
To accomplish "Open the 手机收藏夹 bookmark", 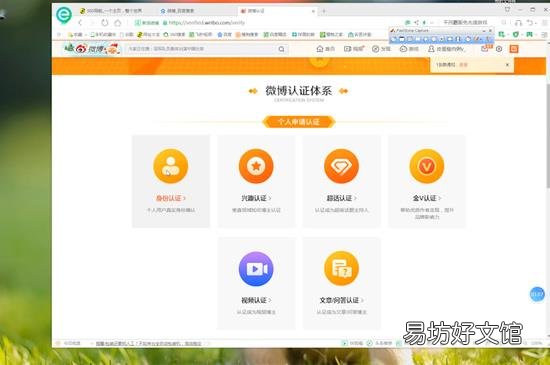I will tap(103, 34).
